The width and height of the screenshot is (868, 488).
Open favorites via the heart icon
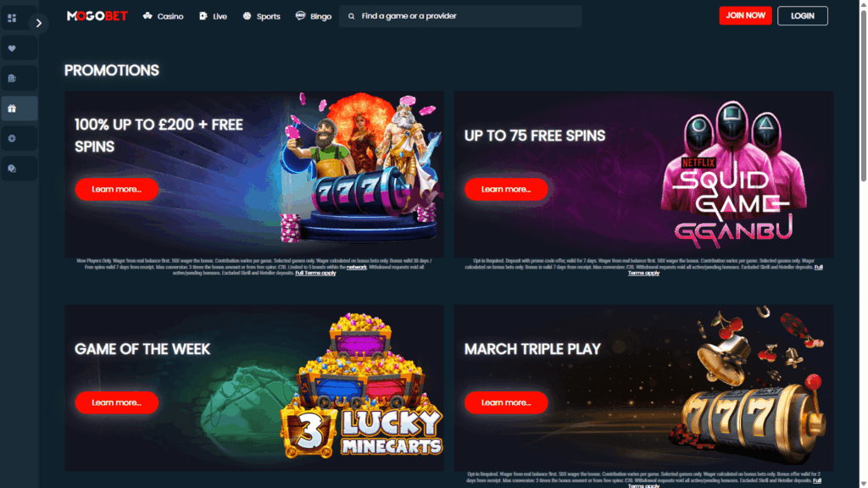coord(12,48)
